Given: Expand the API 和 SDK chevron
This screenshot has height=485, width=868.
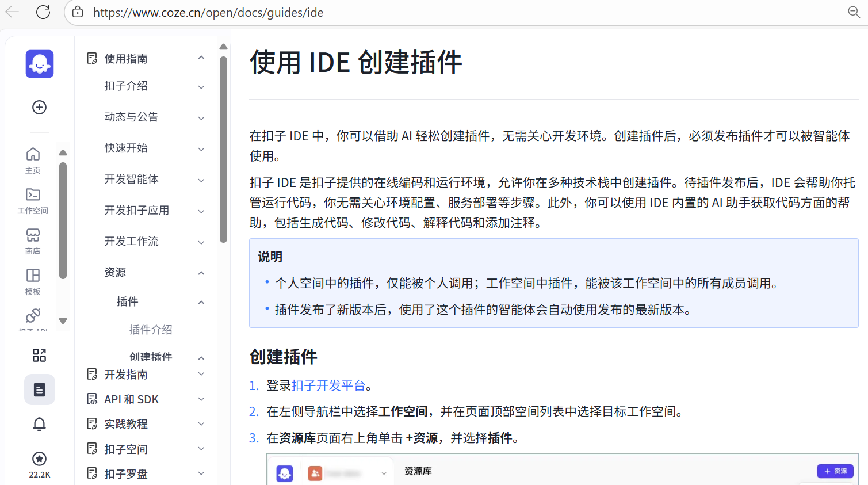Looking at the screenshot, I should click(x=201, y=399).
